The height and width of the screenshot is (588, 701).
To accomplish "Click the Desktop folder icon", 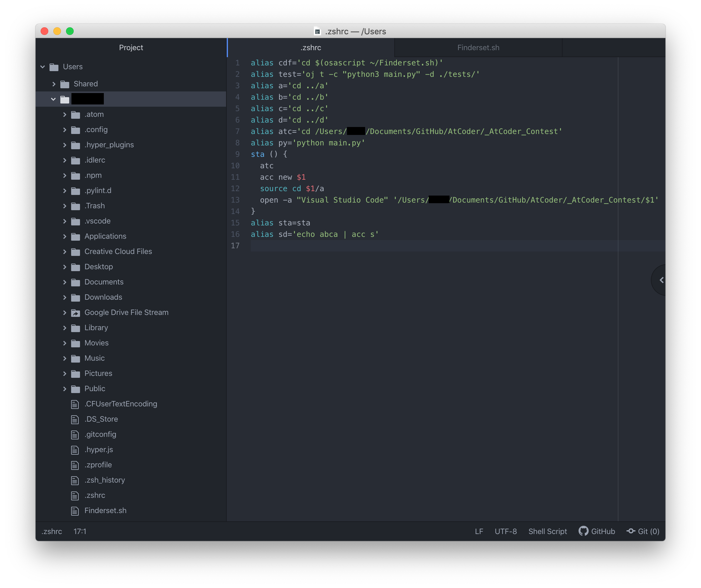I will (x=76, y=267).
